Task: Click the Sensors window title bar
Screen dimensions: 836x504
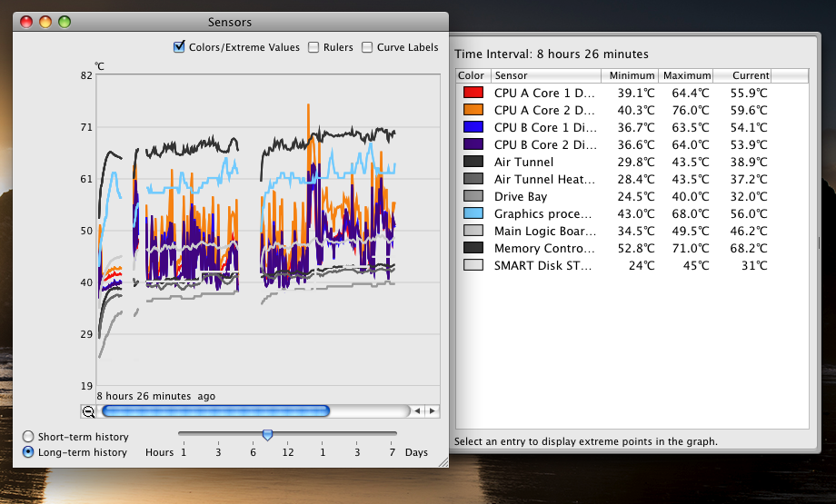Action: [x=230, y=22]
